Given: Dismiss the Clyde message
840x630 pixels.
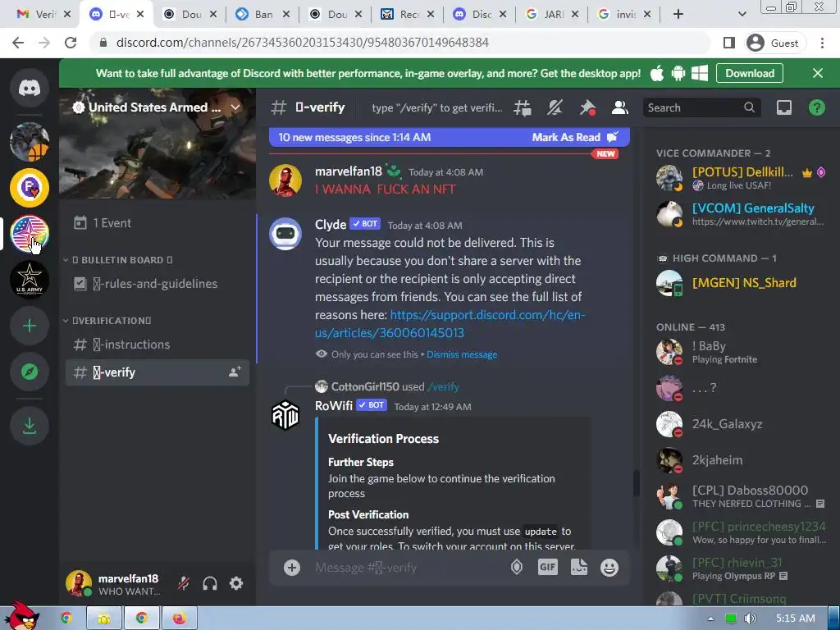Looking at the screenshot, I should [x=462, y=354].
